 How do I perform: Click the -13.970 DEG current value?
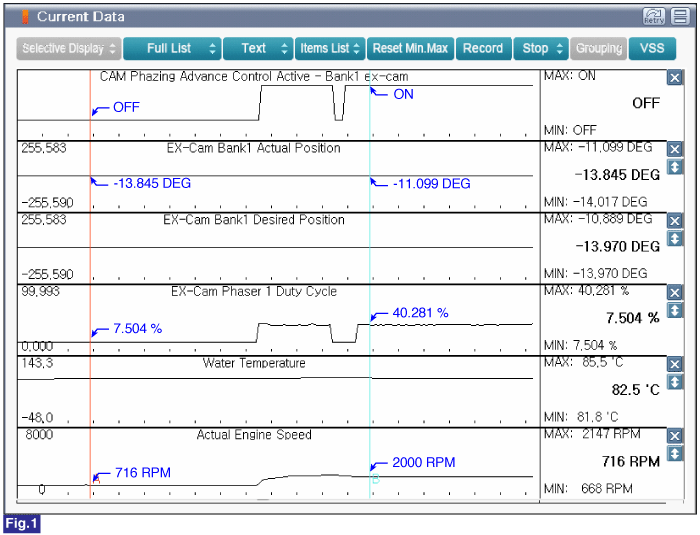click(x=617, y=247)
